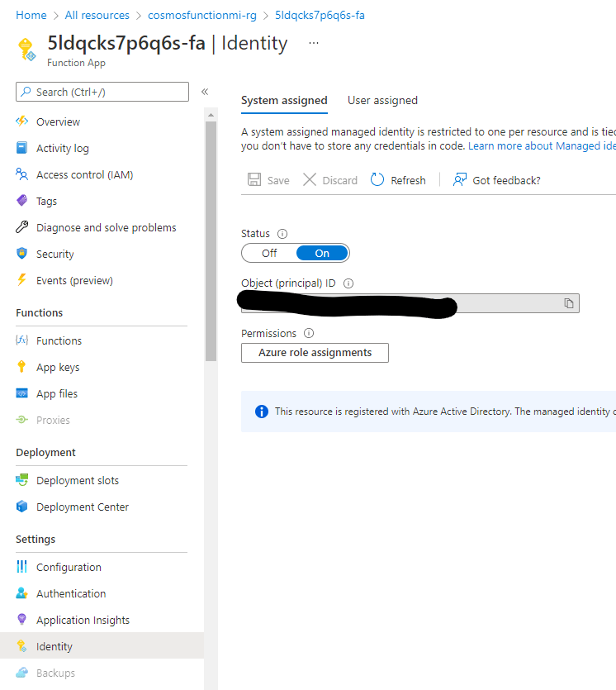Click the Application Insights bulb icon
This screenshot has width=616, height=690.
pyautogui.click(x=22, y=619)
